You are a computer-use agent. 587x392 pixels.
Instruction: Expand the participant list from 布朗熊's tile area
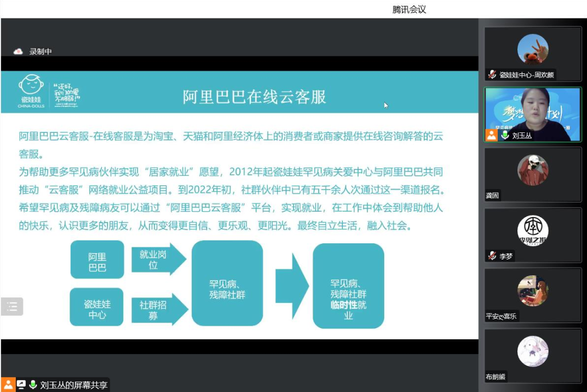[533, 356]
